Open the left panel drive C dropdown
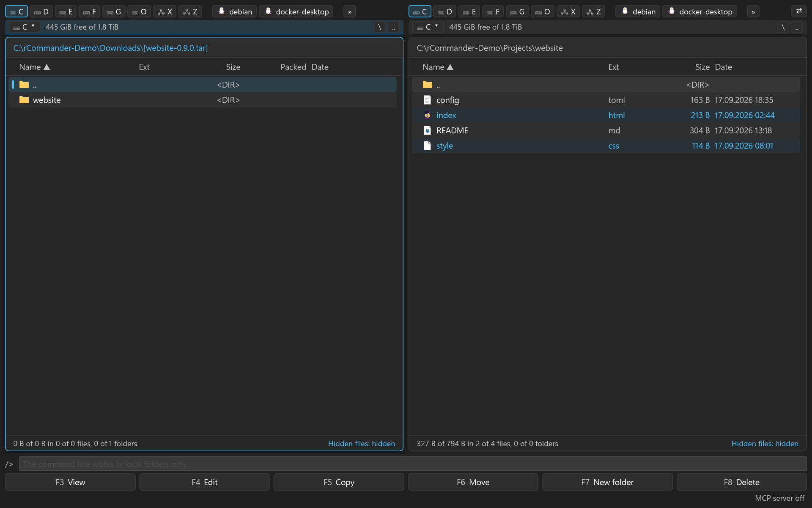Screen dimensions: 812x508 [25, 27]
